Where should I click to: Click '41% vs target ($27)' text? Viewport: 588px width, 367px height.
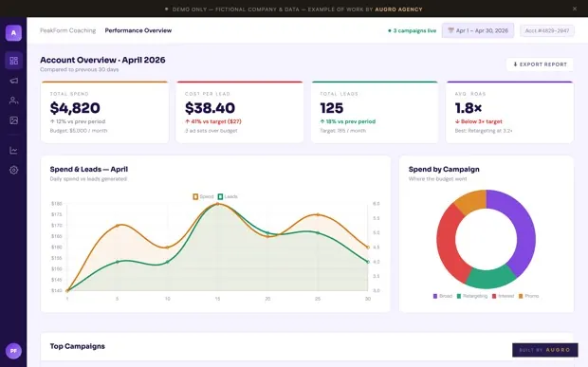tap(213, 121)
